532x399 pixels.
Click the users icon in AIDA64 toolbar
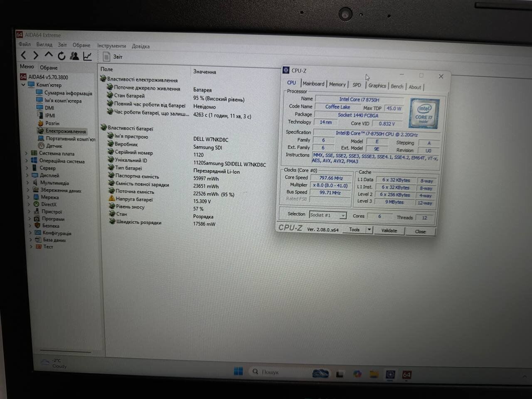click(x=74, y=56)
